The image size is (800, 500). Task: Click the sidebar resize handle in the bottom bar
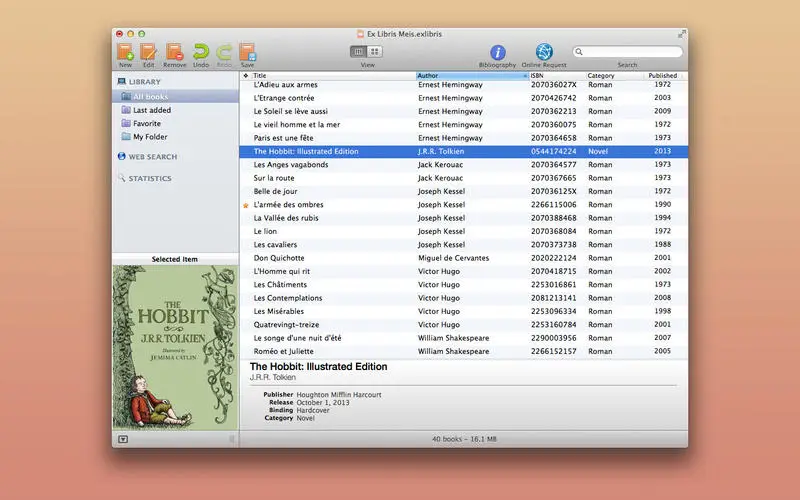[x=232, y=439]
